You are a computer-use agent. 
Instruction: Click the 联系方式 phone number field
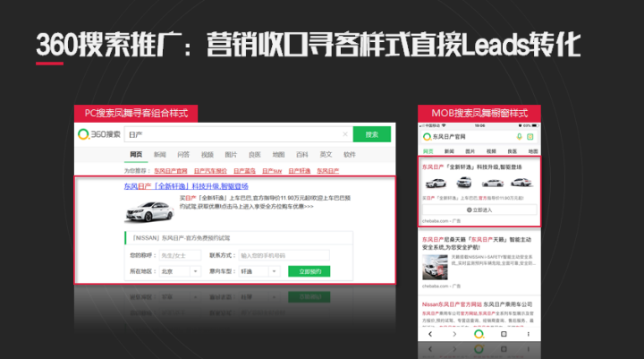pyautogui.click(x=284, y=255)
